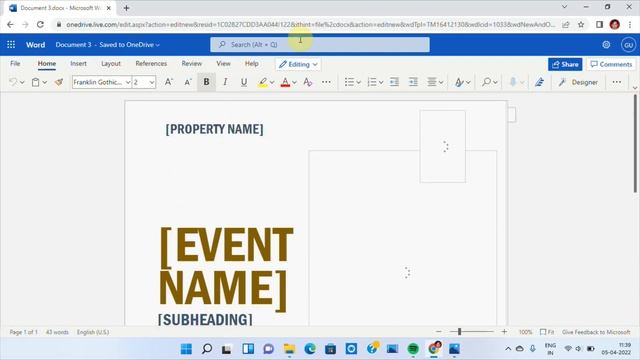Decrease the paragraph indent
The width and height of the screenshot is (640, 360).
point(394,82)
